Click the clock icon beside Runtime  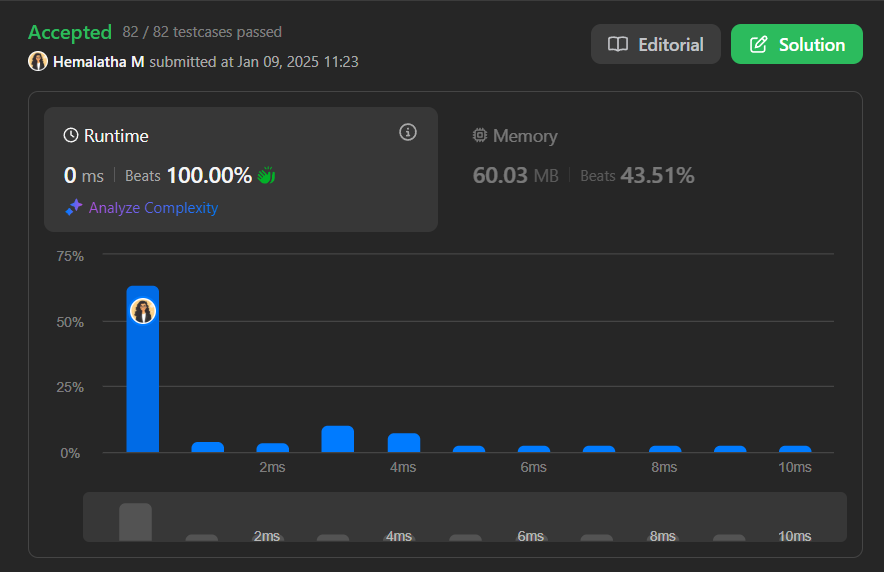coord(71,136)
